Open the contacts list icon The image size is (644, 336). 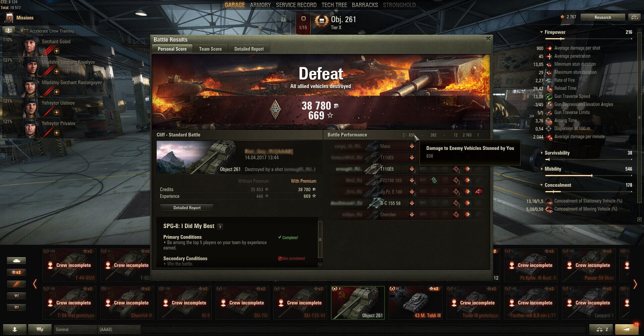(x=14, y=329)
